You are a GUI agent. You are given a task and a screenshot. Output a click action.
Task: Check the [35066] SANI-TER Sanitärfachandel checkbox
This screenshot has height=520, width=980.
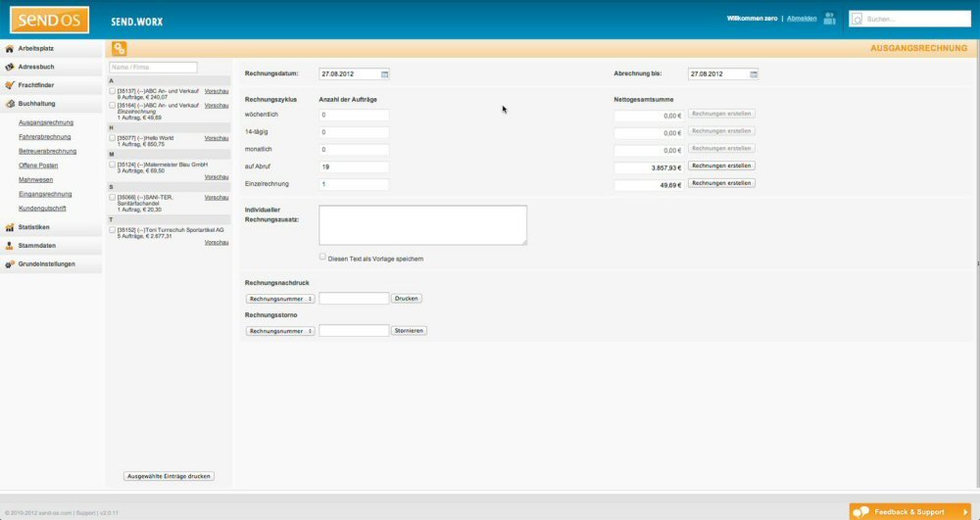(113, 197)
